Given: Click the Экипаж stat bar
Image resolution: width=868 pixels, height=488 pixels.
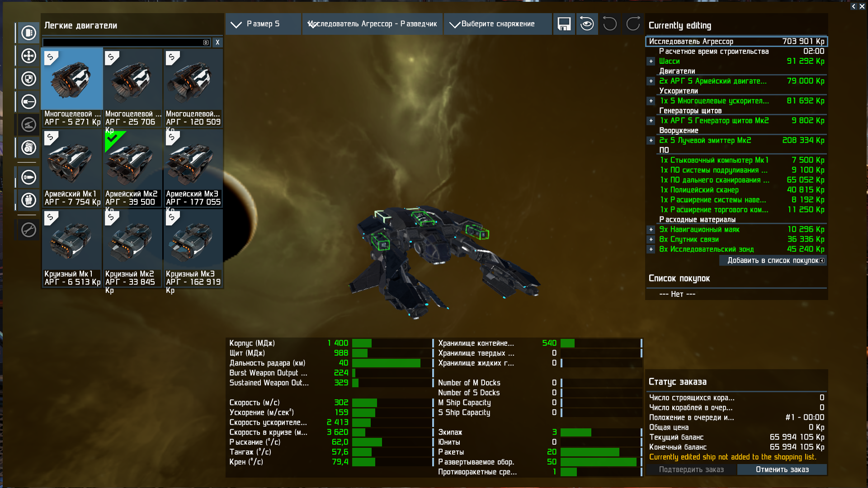Looking at the screenshot, I should coord(601,432).
